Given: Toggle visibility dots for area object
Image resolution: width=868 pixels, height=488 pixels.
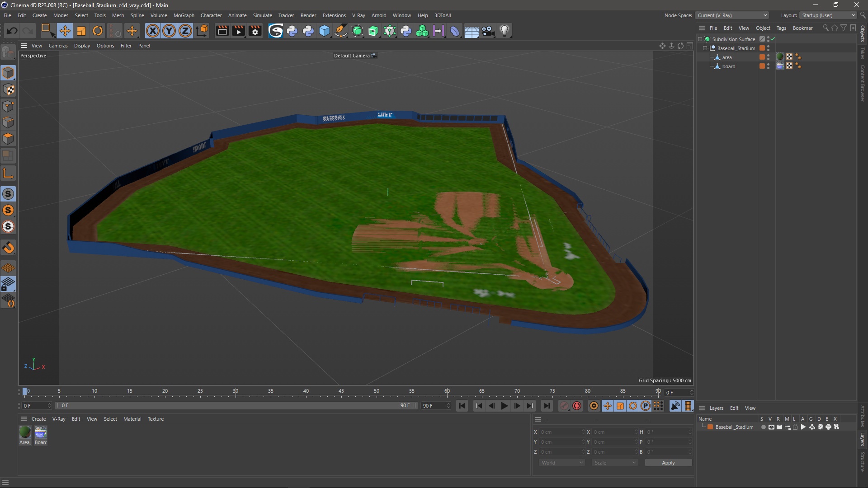Looking at the screenshot, I should [769, 57].
